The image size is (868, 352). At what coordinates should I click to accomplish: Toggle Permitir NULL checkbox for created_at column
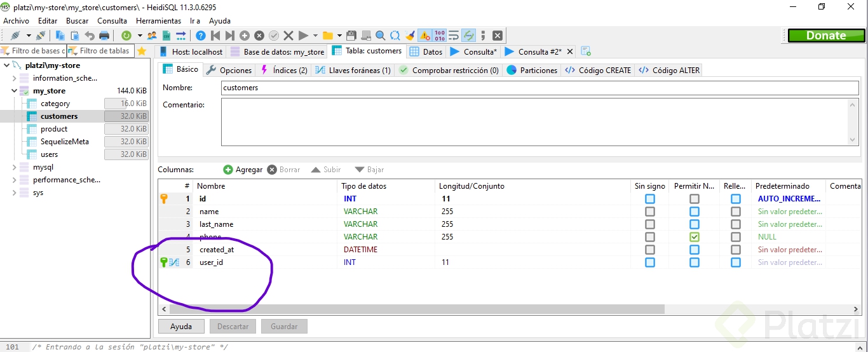(x=695, y=250)
